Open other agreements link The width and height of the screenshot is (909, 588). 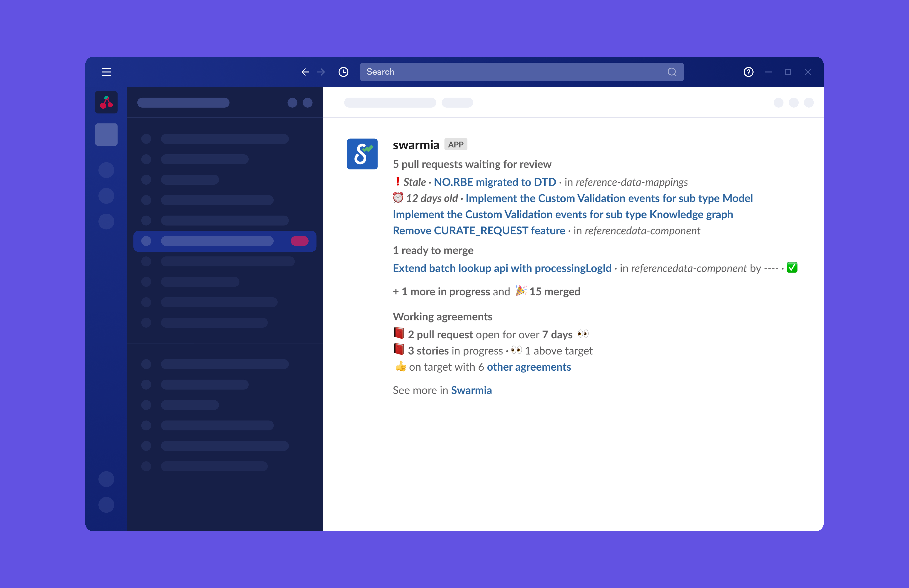529,367
